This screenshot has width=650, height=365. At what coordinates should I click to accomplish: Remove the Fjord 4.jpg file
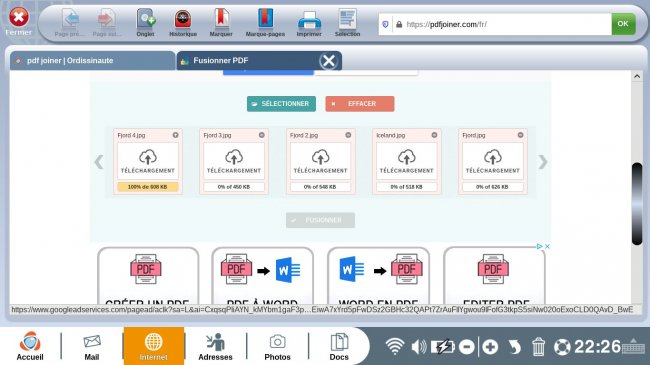[x=176, y=135]
